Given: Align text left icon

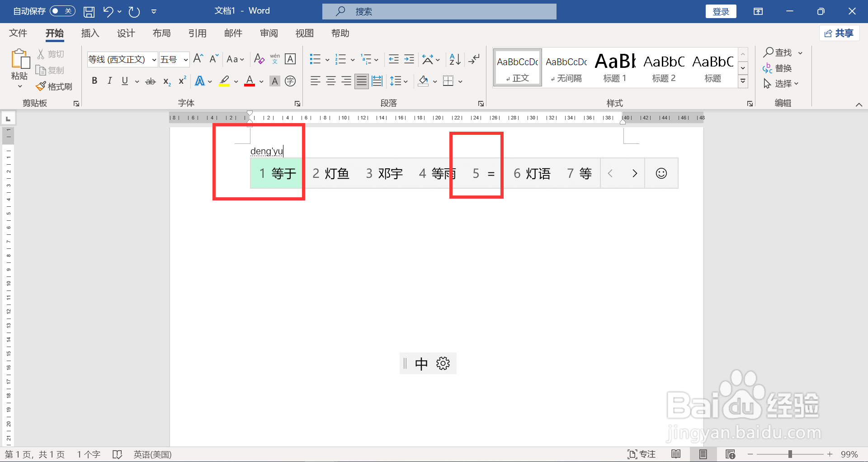Looking at the screenshot, I should [x=315, y=81].
